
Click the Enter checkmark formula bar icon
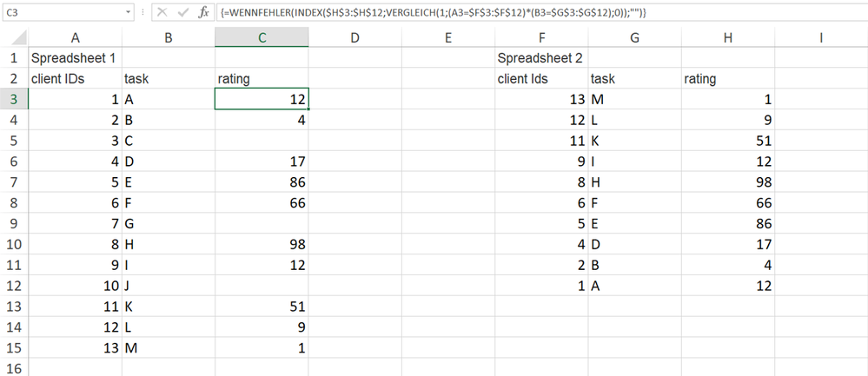(x=182, y=12)
